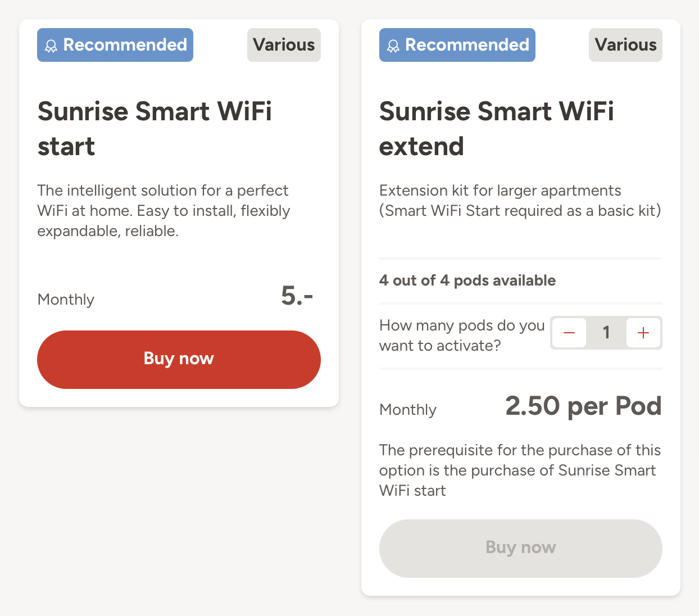This screenshot has height=616, width=699.
Task: Increase pod count with plus icon
Action: [643, 333]
